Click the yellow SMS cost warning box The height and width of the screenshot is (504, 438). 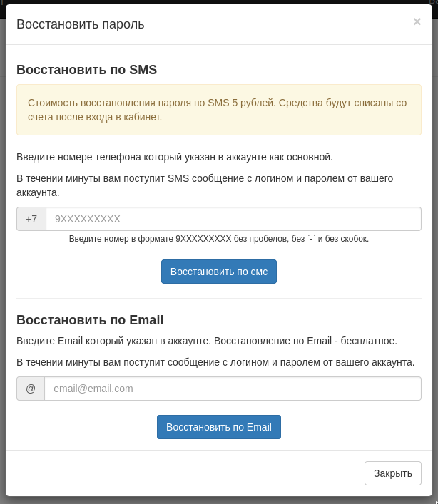[x=219, y=110]
